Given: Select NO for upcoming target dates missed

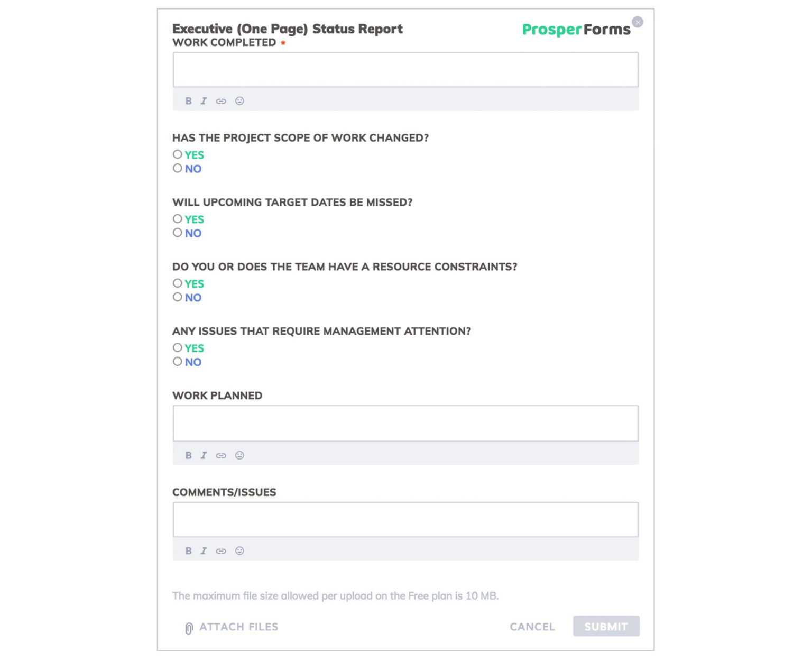Looking at the screenshot, I should 177,232.
